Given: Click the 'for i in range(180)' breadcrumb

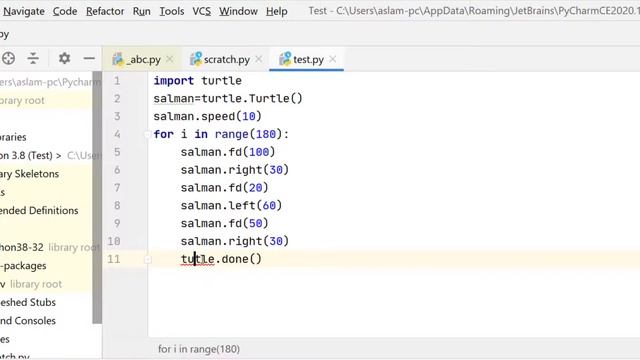Looking at the screenshot, I should pyautogui.click(x=199, y=349).
